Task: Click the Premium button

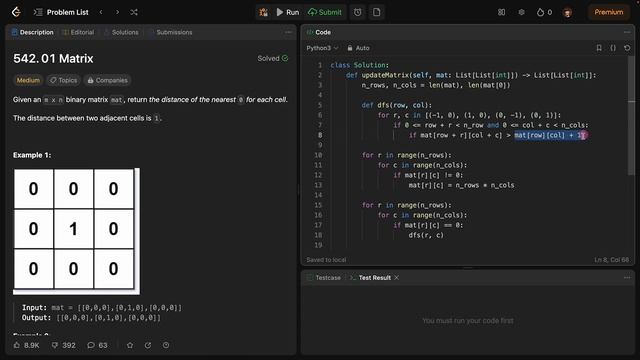Action: 609,12
